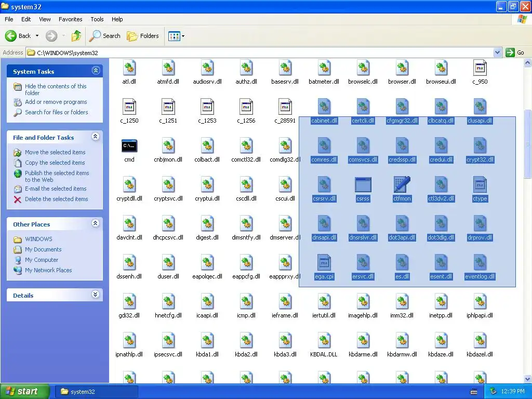Click Publish the selected items to the Web

(x=57, y=177)
